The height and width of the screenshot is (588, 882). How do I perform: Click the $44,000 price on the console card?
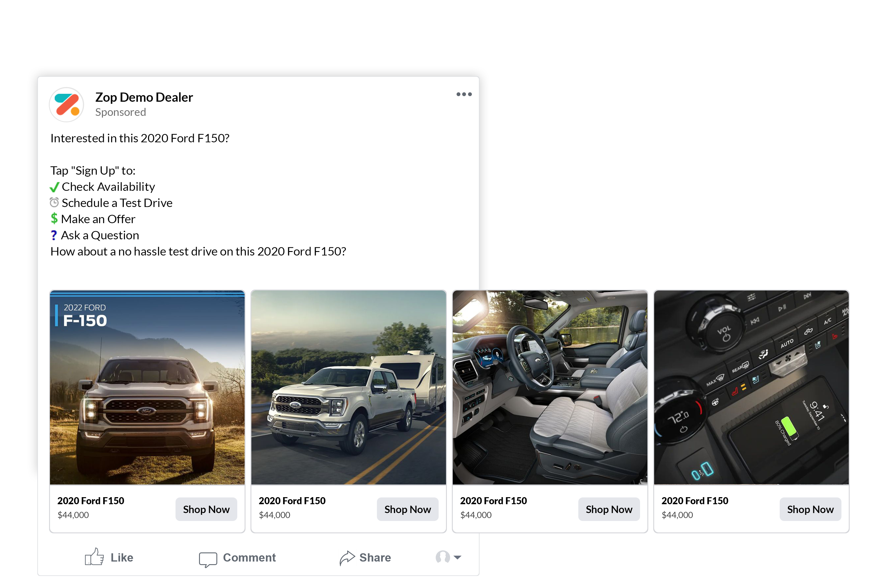click(677, 515)
